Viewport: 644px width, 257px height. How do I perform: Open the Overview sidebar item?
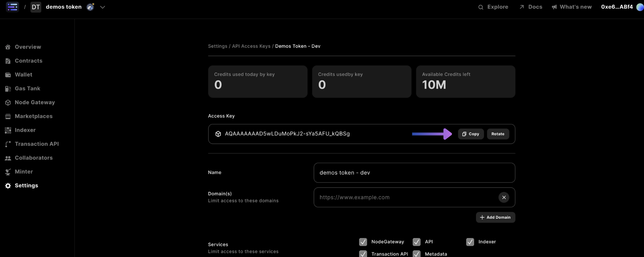(28, 47)
